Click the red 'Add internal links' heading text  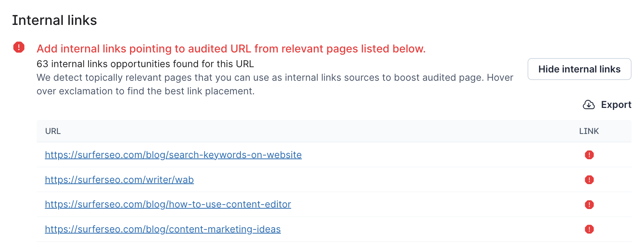[x=231, y=49]
